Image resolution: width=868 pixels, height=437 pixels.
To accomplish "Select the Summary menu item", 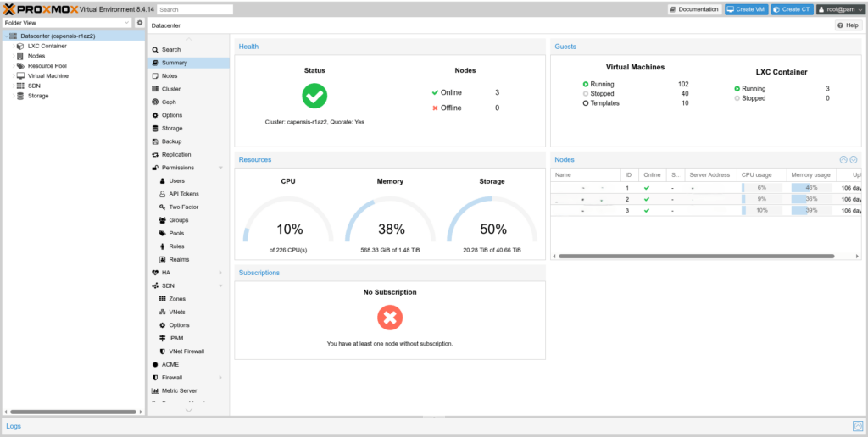I will click(x=188, y=63).
